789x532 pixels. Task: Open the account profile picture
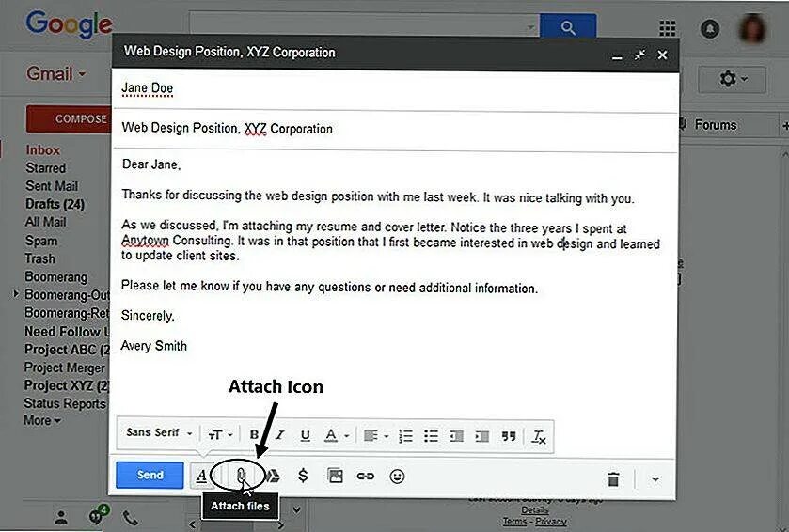click(752, 28)
